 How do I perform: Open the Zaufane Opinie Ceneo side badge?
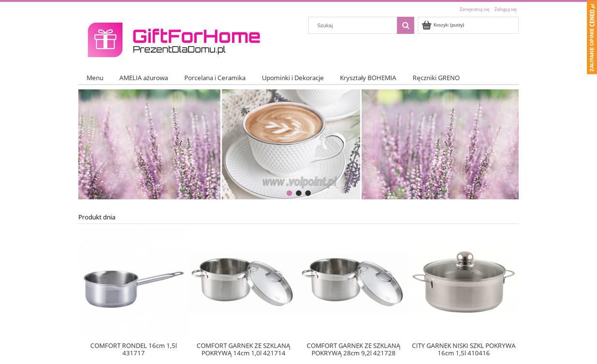point(592,38)
